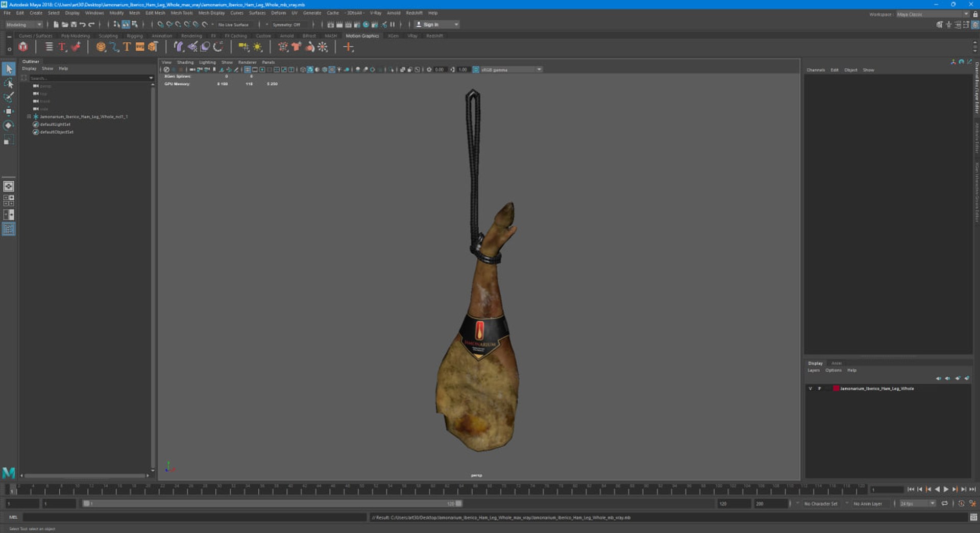Viewport: 980px width, 533px height.
Task: Select the arrow Select tool in toolbox
Action: pyautogui.click(x=9, y=69)
